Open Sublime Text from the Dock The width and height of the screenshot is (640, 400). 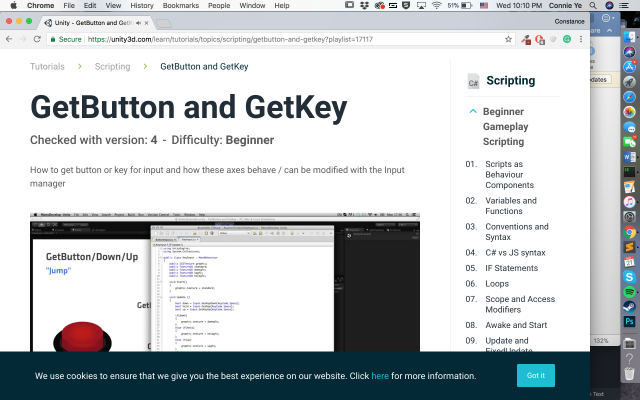pyautogui.click(x=629, y=247)
